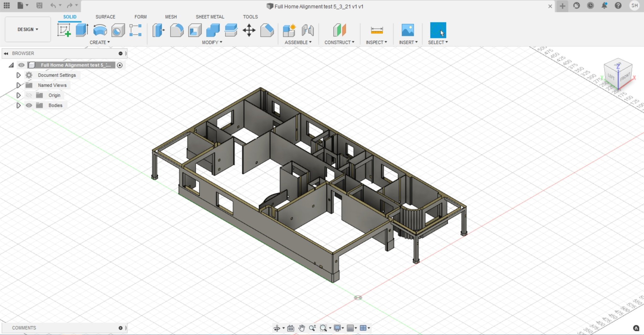Open the Help question mark icon
Screen dimensions: 644x335
[x=618, y=5]
